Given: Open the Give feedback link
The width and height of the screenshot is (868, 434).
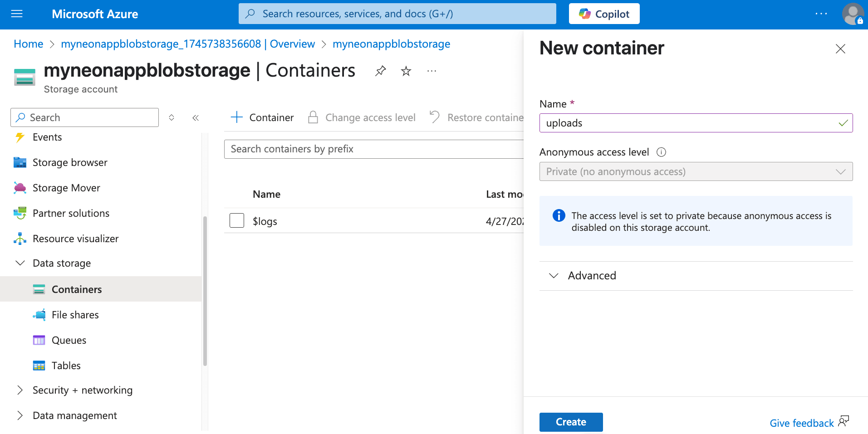Looking at the screenshot, I should [801, 422].
